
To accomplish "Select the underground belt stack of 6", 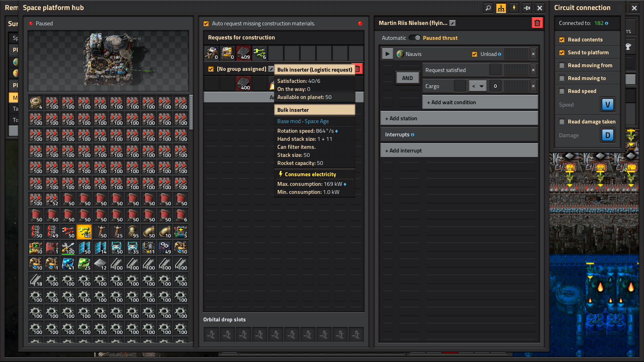I will [181, 216].
